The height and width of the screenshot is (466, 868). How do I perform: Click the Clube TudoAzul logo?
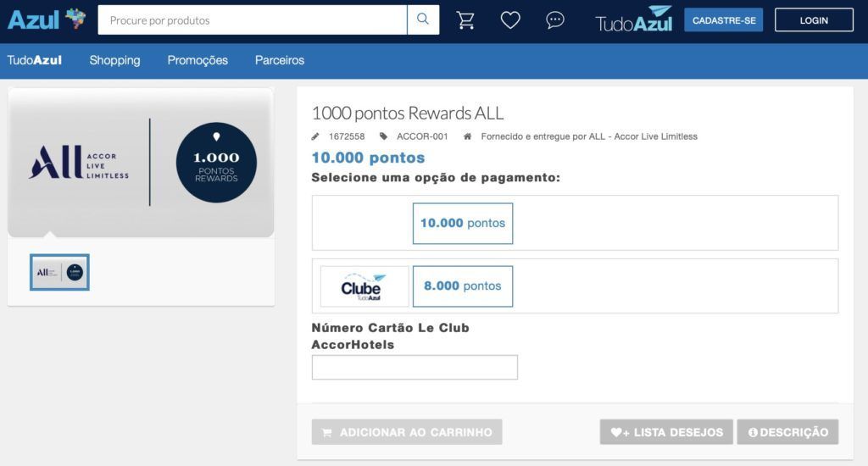(x=364, y=286)
